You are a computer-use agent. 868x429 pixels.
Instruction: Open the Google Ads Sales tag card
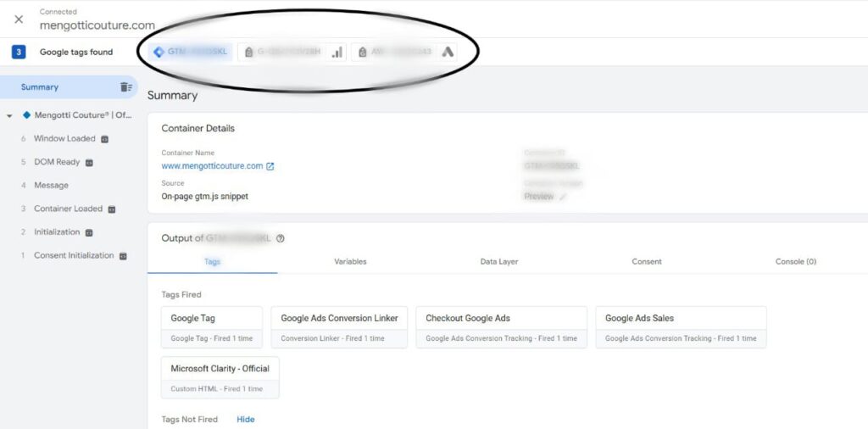coord(681,327)
